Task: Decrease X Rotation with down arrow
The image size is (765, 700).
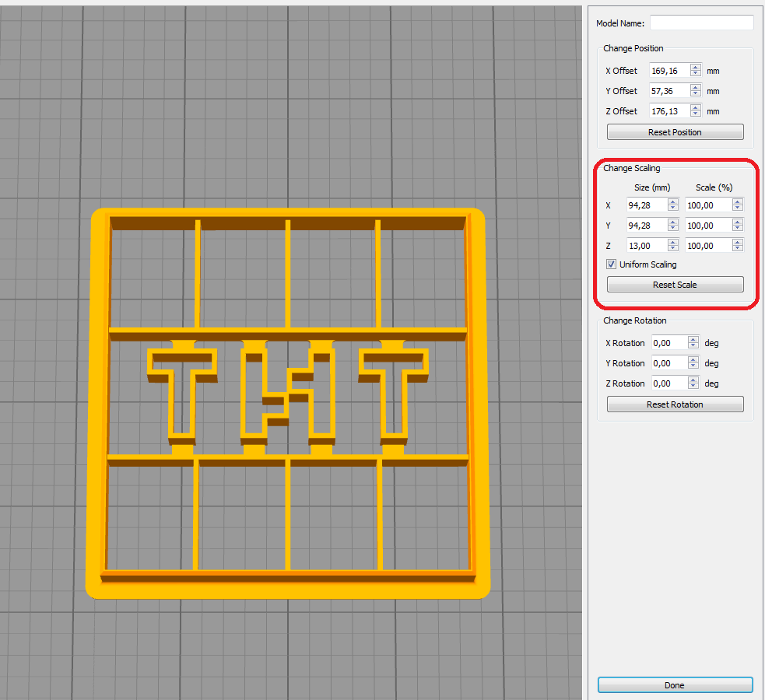Action: pyautogui.click(x=693, y=346)
